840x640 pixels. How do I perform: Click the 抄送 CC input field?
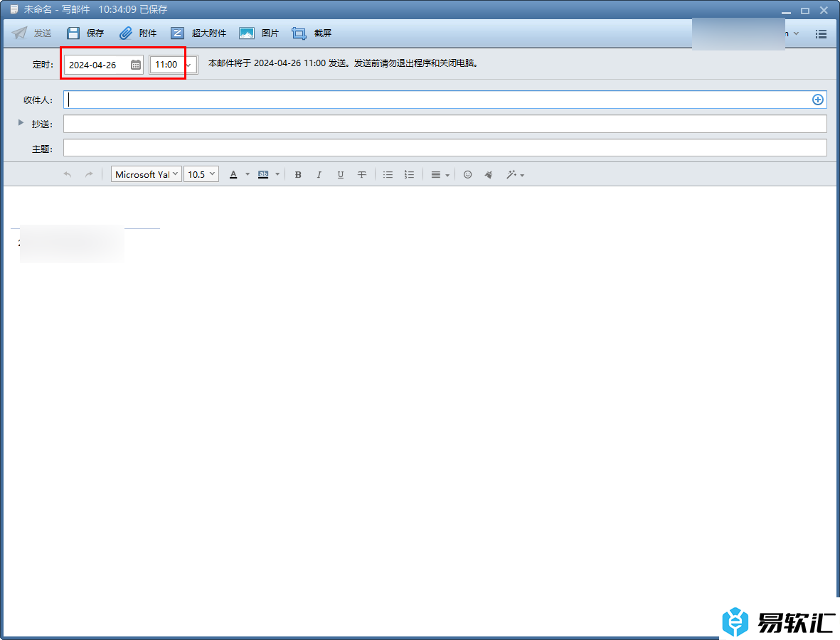pyautogui.click(x=445, y=124)
